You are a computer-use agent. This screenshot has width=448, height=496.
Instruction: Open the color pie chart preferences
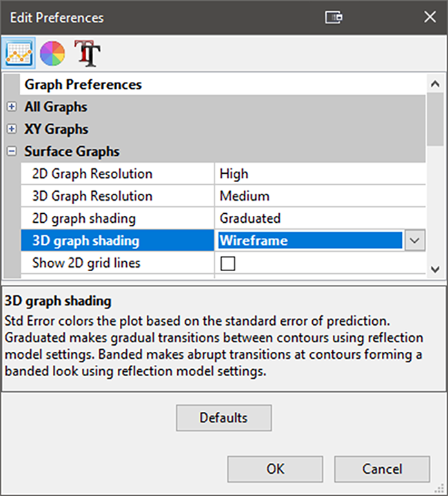(x=53, y=52)
